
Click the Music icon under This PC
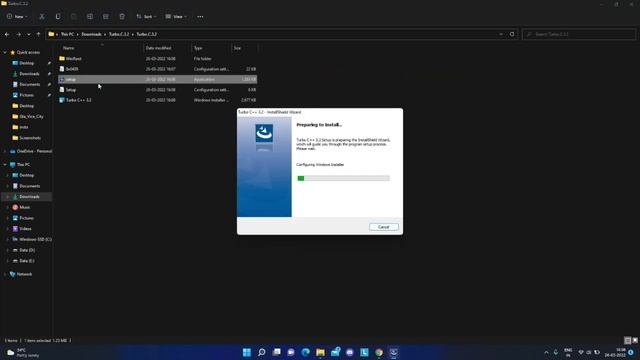pos(15,207)
